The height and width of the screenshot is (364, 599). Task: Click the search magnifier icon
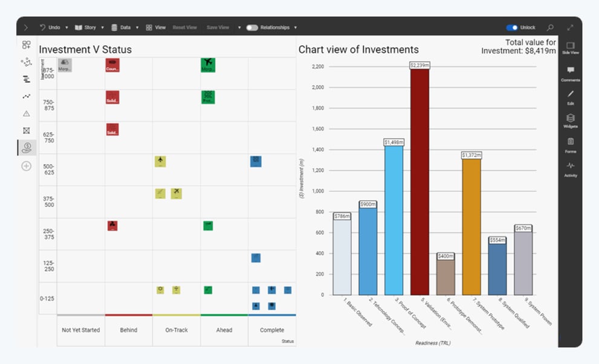[x=551, y=27]
